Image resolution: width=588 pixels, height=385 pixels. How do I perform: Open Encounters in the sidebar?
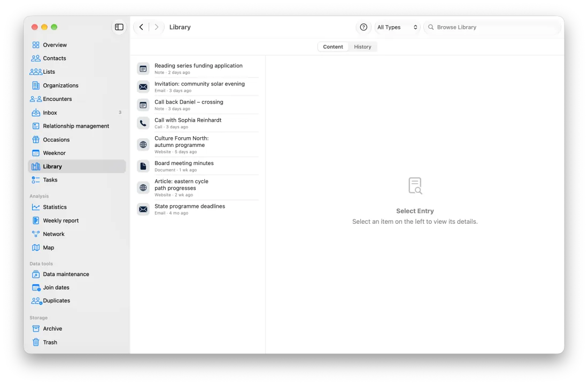[77, 99]
